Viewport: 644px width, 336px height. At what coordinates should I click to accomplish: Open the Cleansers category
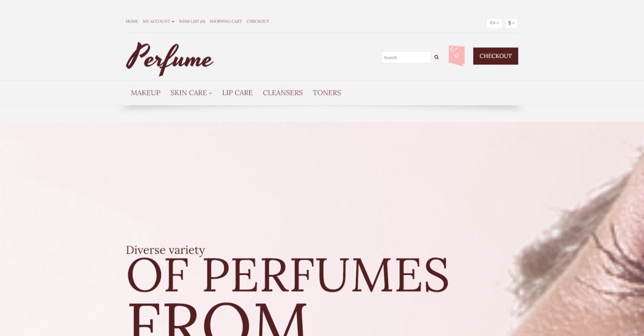pos(283,93)
